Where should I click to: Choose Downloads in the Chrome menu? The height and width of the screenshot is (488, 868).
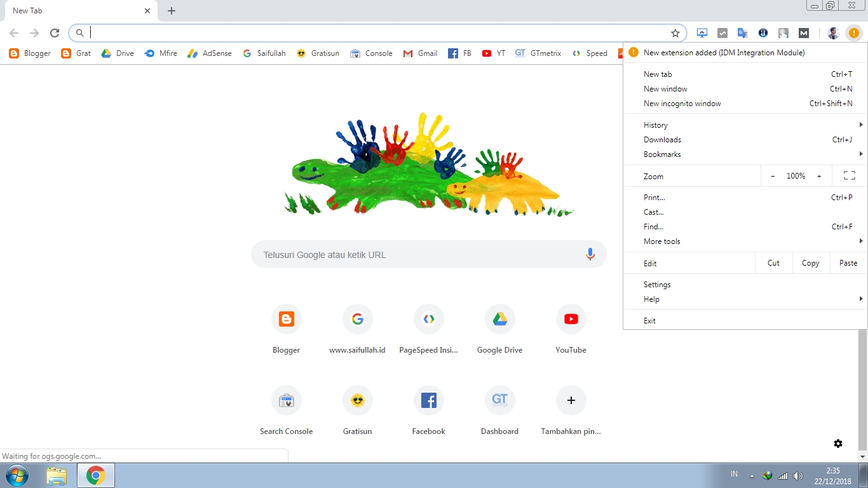(745, 140)
